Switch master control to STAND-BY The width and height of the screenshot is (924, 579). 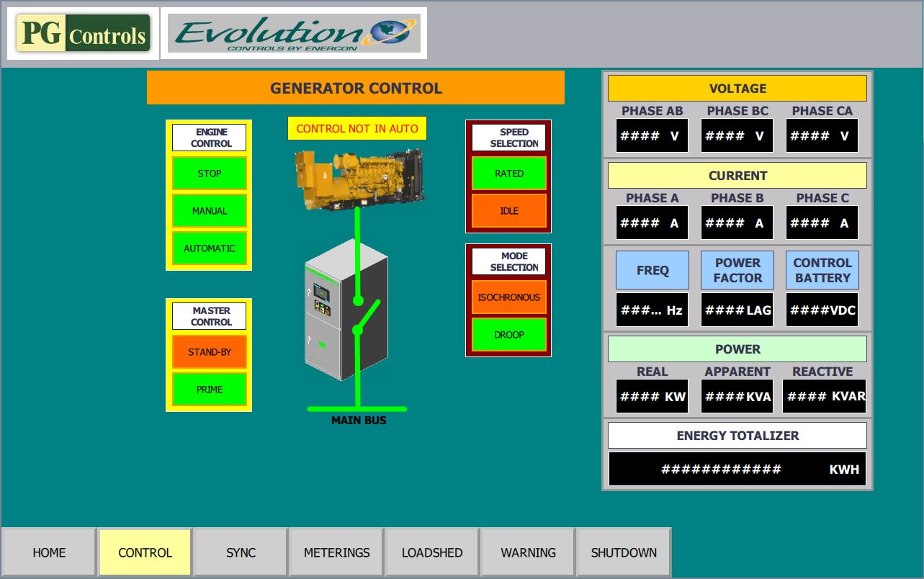pyautogui.click(x=210, y=352)
